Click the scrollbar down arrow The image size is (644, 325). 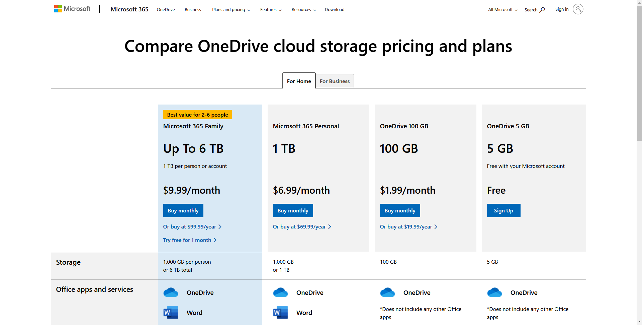point(639,322)
